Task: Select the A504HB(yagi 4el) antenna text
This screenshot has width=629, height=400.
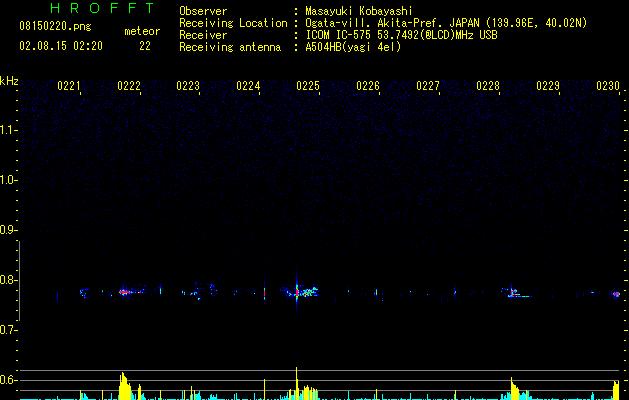Action: [x=353, y=47]
